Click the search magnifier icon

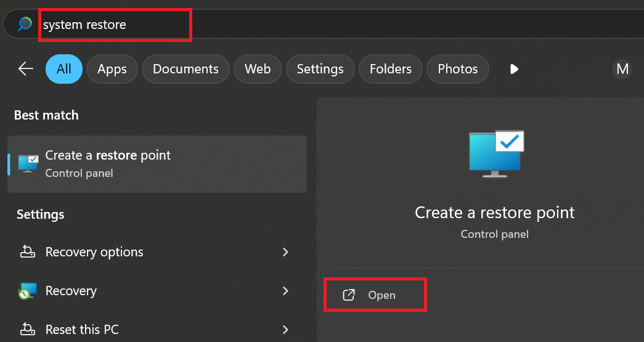pyautogui.click(x=25, y=25)
